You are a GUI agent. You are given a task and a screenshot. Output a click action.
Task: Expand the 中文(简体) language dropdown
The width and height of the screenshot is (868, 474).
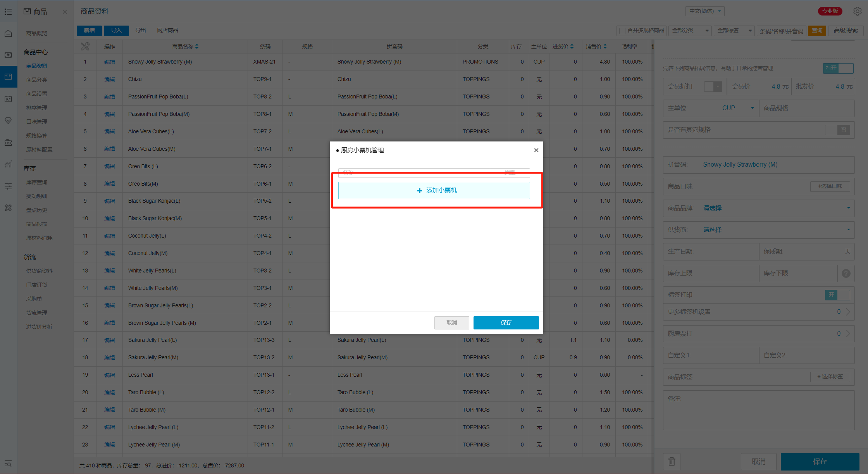pyautogui.click(x=705, y=11)
